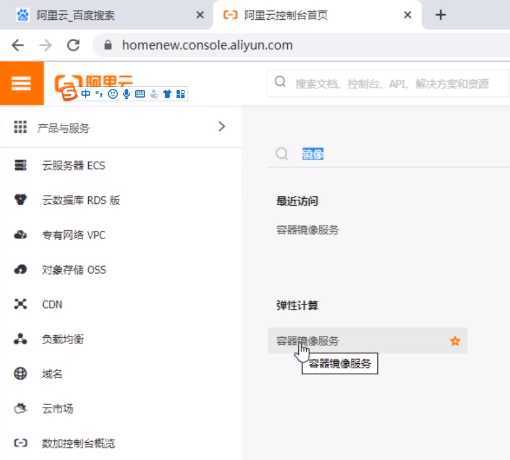Click the IME shirt skin icon

(167, 94)
